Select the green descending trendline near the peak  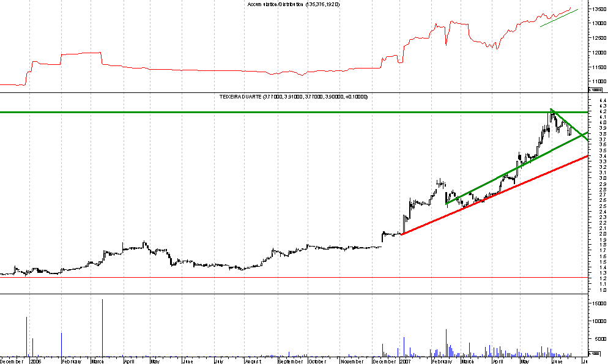(x=569, y=124)
